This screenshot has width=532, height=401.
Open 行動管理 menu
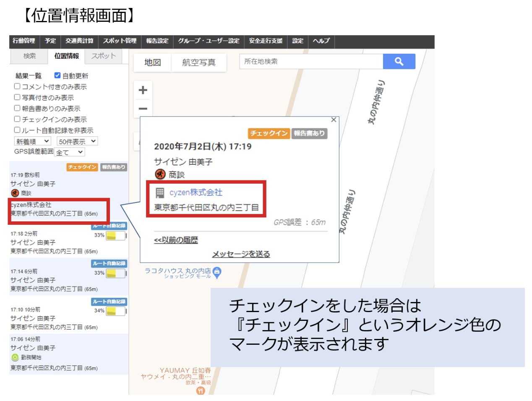pyautogui.click(x=24, y=41)
